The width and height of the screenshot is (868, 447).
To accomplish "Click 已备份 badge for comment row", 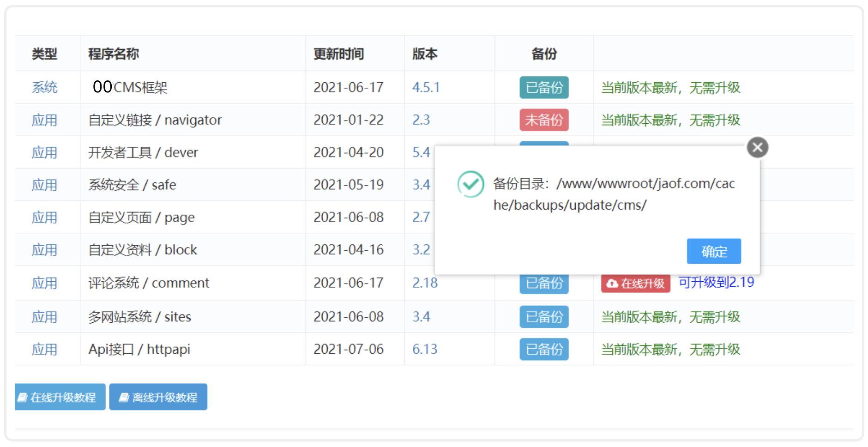I will coord(544,283).
